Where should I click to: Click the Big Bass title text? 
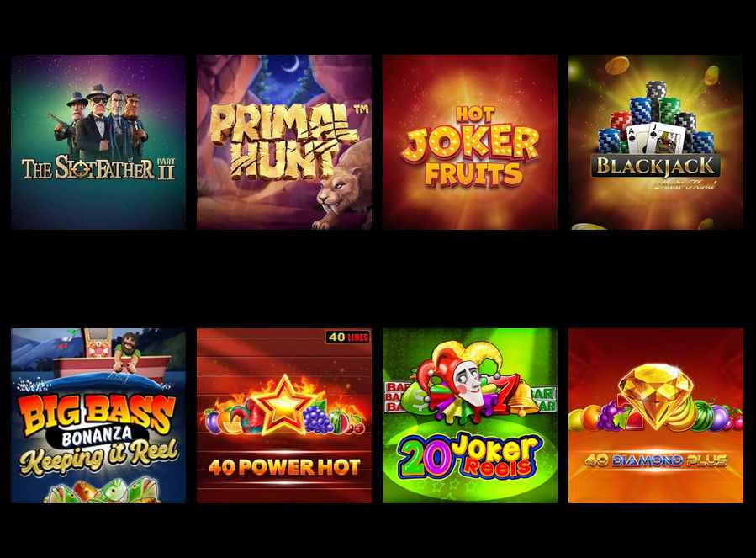96,412
